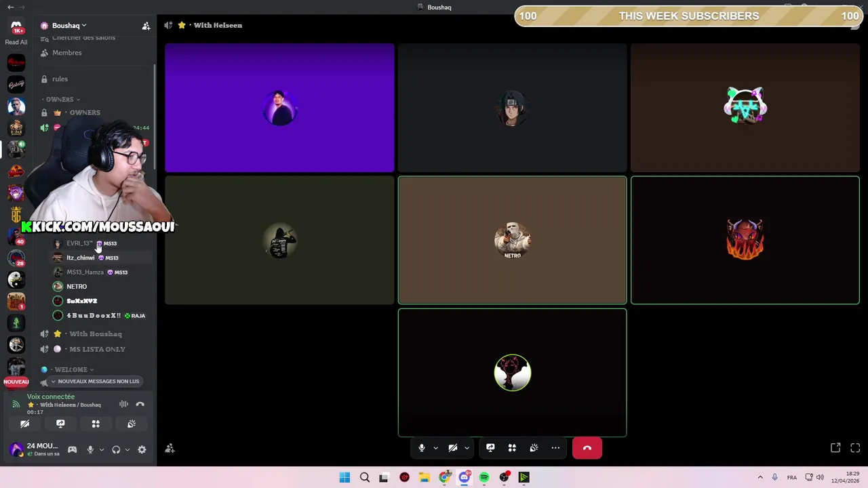Open the Windows Start menu
This screenshot has width=868, height=488.
(344, 478)
